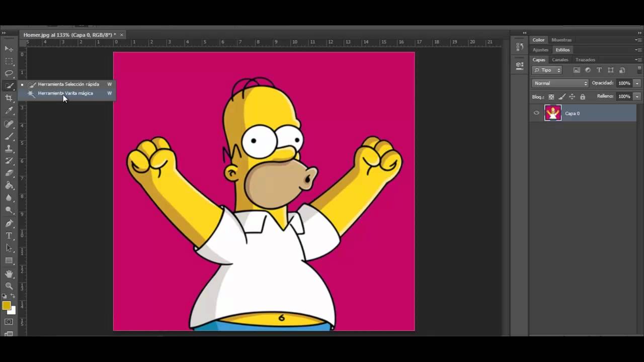Select the Path Selection tool
The image size is (644, 362).
click(9, 248)
